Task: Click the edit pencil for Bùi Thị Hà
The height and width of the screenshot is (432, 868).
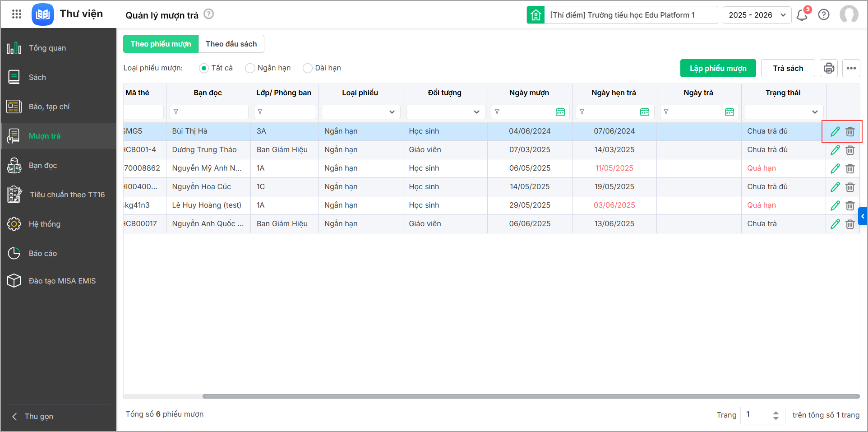Action: click(x=835, y=131)
